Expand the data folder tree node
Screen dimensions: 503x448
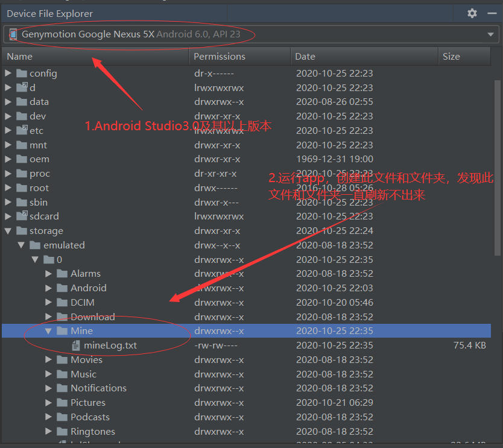click(8, 101)
